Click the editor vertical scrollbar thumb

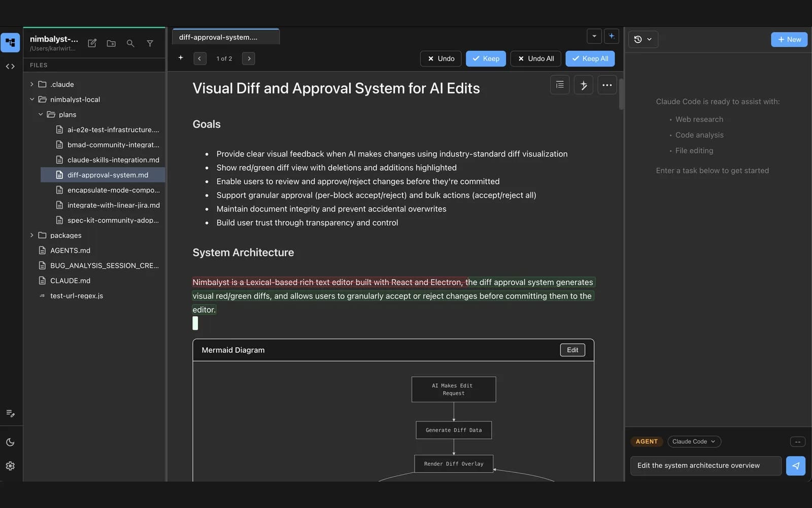(621, 94)
